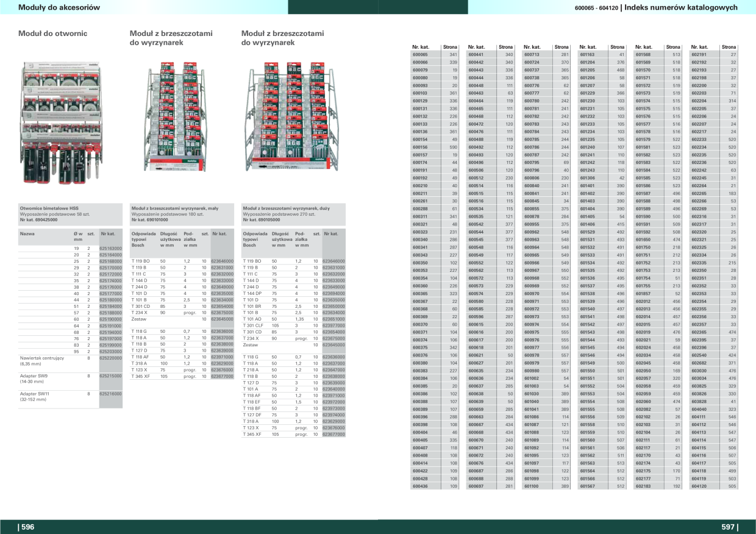Click catalog number 690105000

pos(269,219)
